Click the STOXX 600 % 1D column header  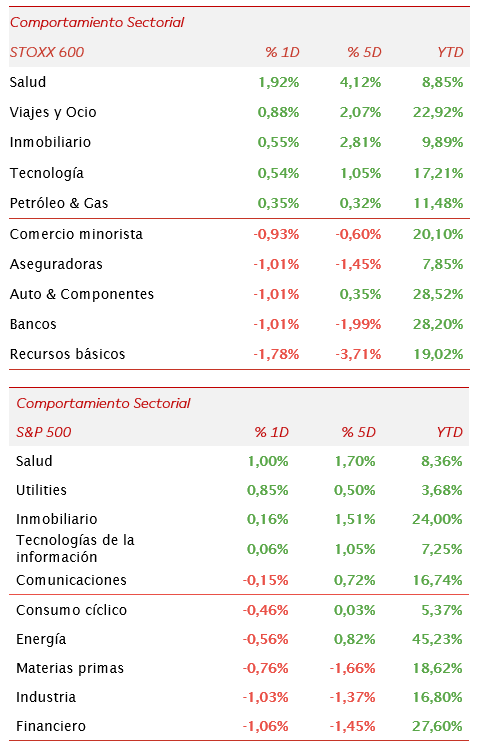click(x=282, y=52)
